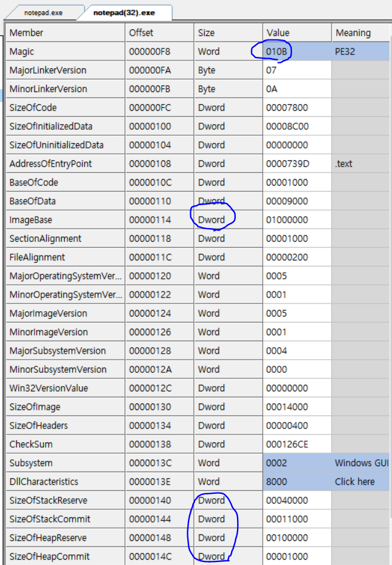Click the Meaning column header
392x565 pixels.
[x=361, y=33]
